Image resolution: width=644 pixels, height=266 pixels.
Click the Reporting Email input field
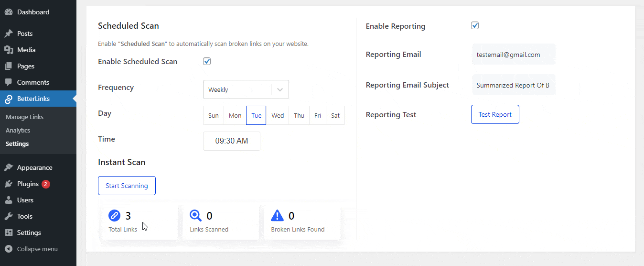point(514,55)
